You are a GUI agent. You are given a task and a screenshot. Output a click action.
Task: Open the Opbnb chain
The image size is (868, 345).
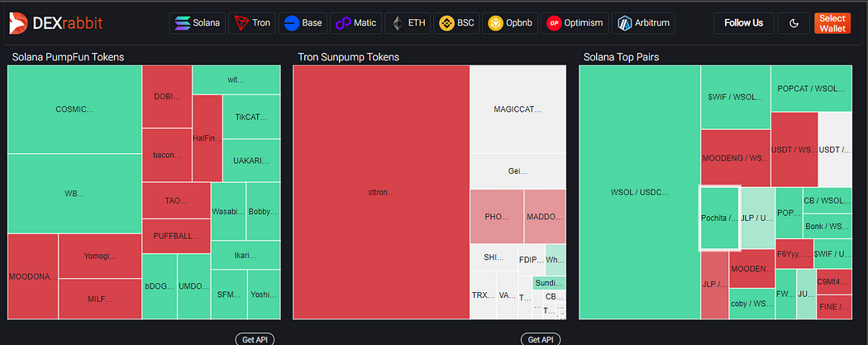(510, 23)
